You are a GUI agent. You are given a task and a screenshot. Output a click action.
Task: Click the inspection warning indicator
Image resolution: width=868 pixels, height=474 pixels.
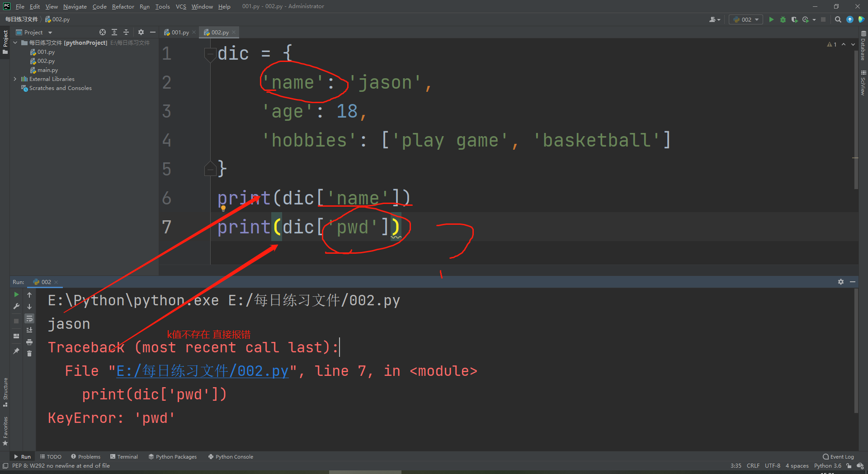832,44
